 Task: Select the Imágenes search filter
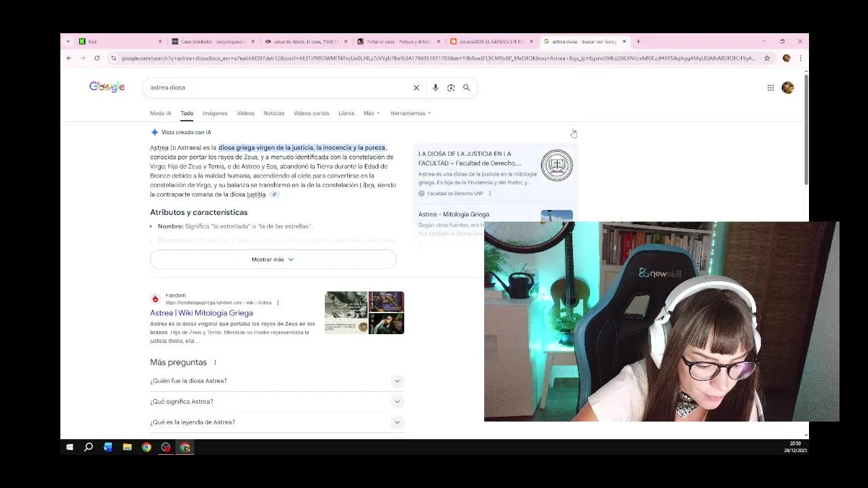[x=215, y=113]
